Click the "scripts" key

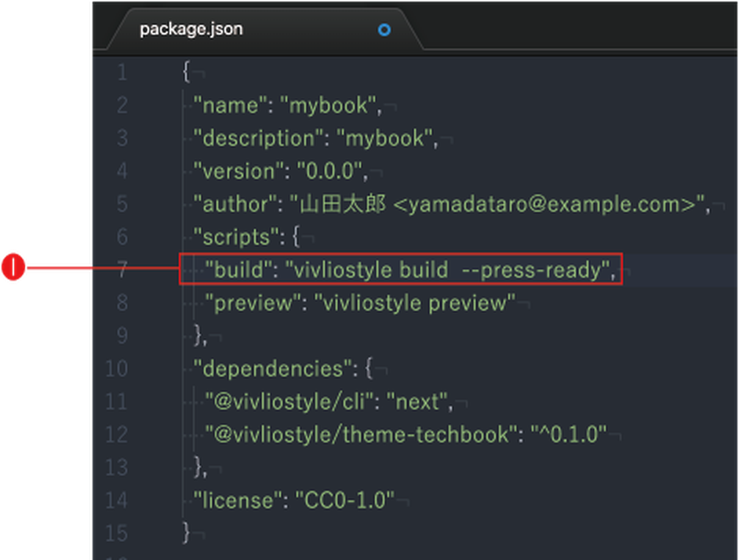coord(235,237)
